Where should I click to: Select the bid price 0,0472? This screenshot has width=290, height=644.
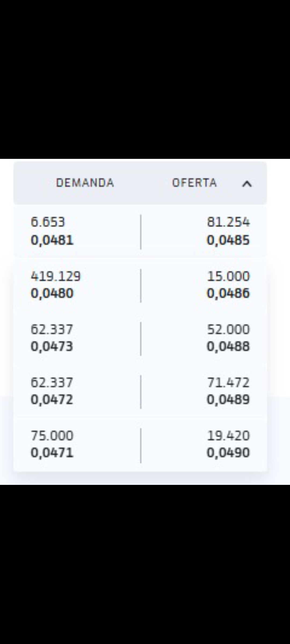[52, 400]
